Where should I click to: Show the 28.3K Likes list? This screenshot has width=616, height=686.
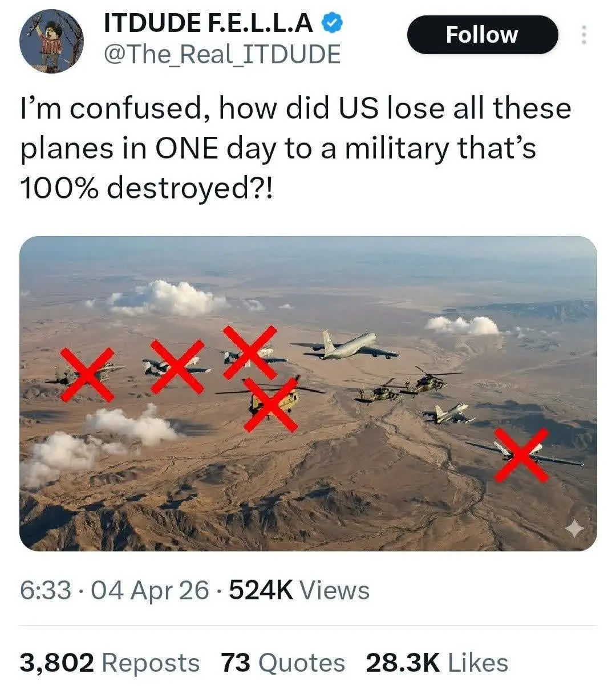coord(436,663)
